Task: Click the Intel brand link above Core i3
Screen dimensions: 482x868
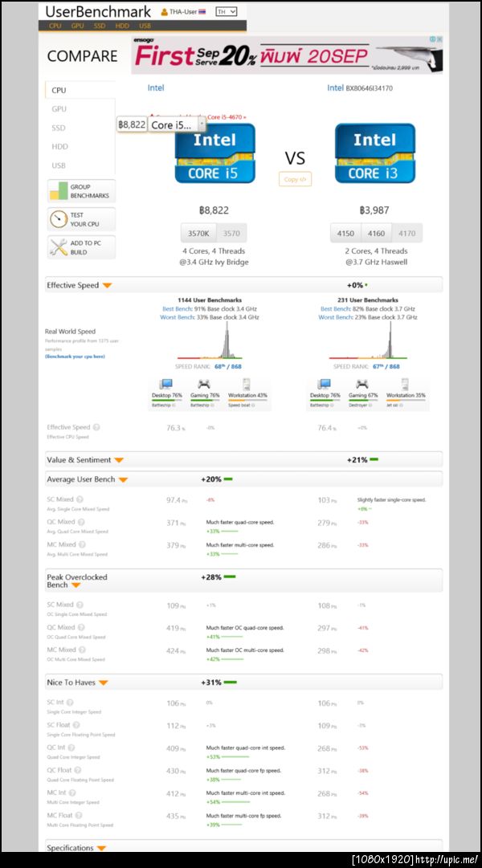Action: [335, 88]
